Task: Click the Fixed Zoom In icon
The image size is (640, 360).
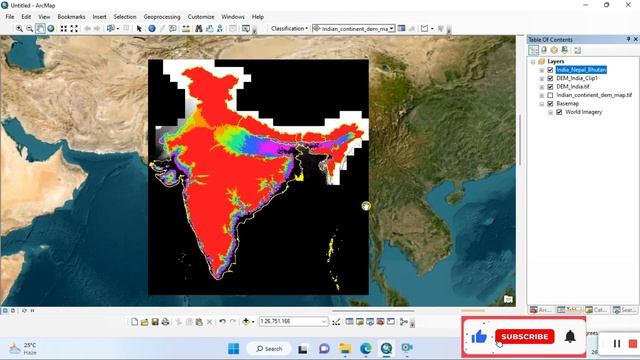Action: tap(64, 29)
